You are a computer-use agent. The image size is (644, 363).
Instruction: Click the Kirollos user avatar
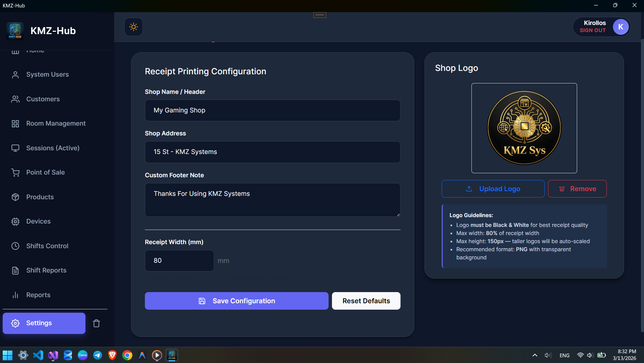620,27
